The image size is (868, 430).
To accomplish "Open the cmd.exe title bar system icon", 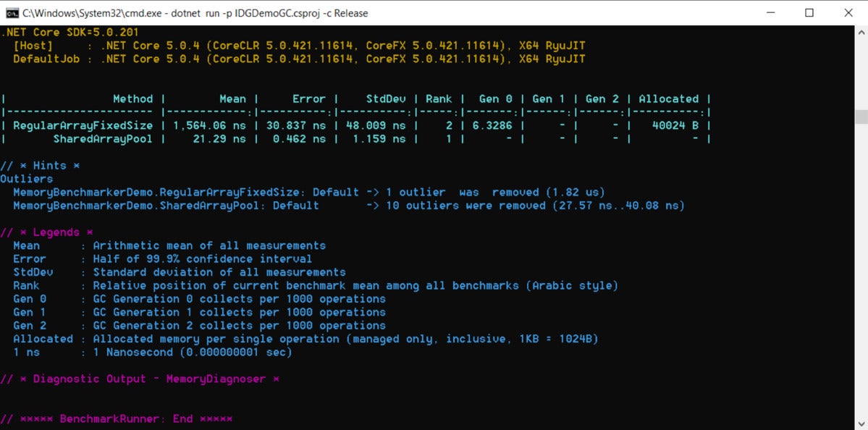I will pyautogui.click(x=11, y=13).
